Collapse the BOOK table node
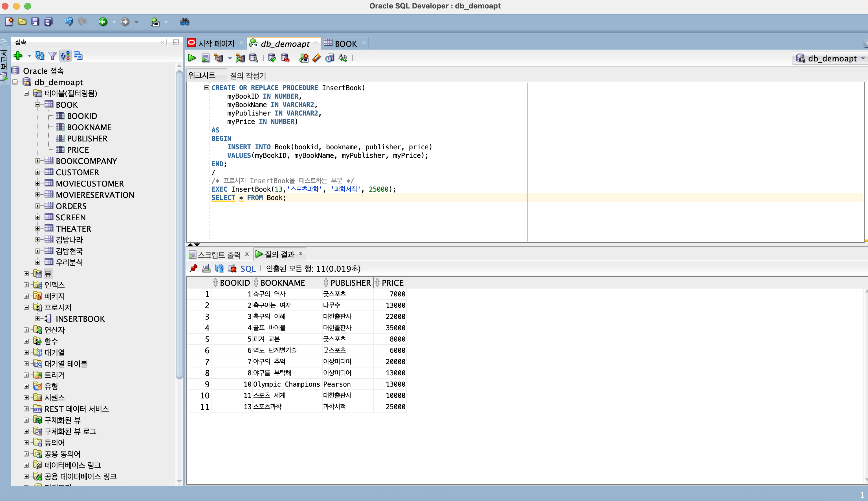The height and width of the screenshot is (501, 868). pos(38,105)
